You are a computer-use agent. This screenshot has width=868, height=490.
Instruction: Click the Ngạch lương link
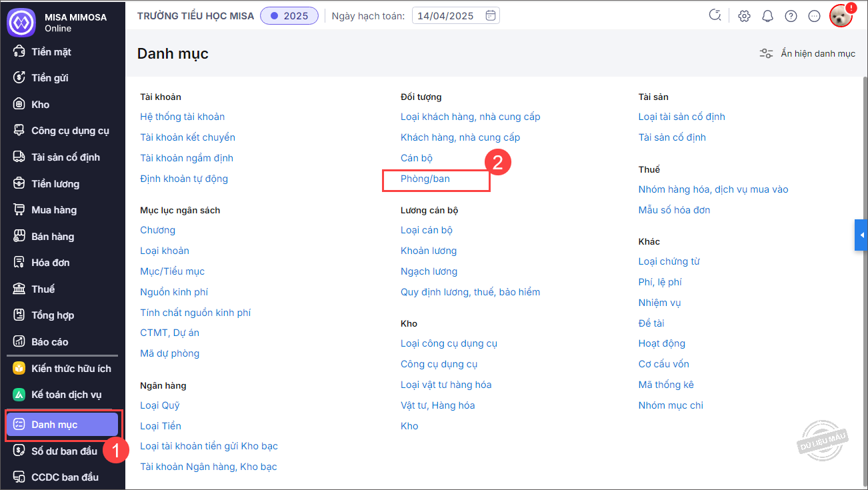point(429,271)
